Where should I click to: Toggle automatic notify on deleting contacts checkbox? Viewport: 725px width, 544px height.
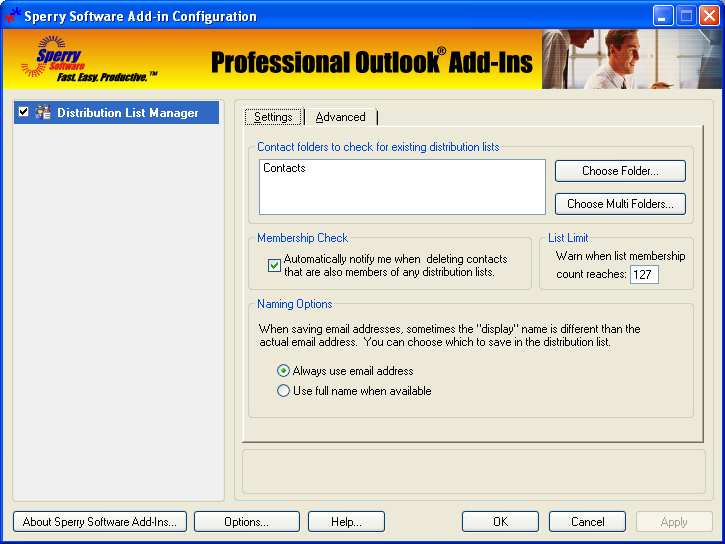(x=274, y=265)
